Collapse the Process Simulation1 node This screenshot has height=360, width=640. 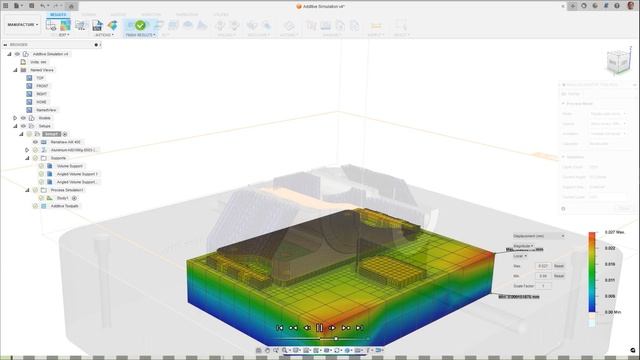[27, 190]
